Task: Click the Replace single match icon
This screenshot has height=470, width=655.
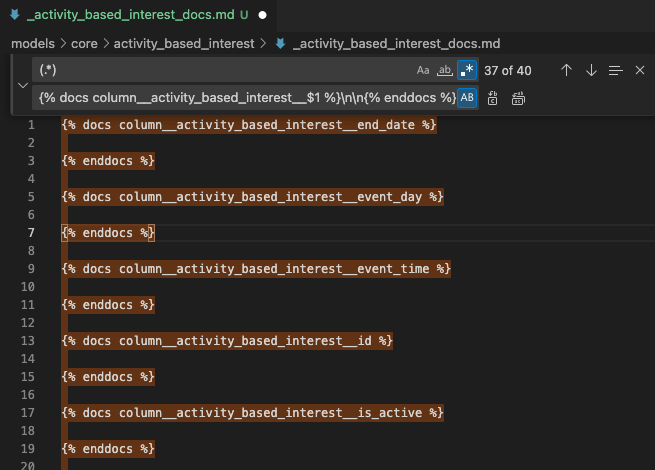Action: [x=493, y=98]
